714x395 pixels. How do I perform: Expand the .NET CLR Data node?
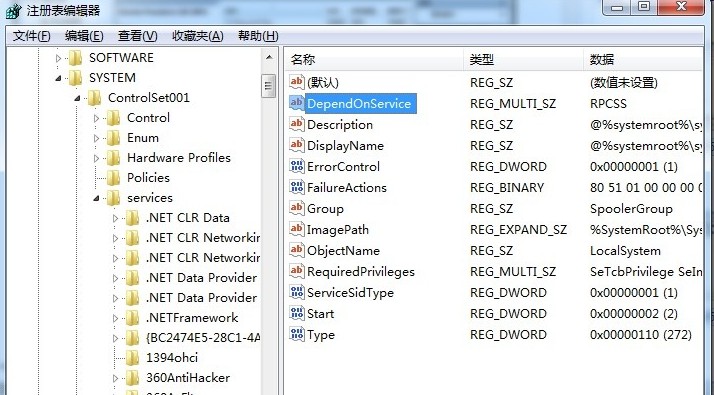[x=116, y=219]
